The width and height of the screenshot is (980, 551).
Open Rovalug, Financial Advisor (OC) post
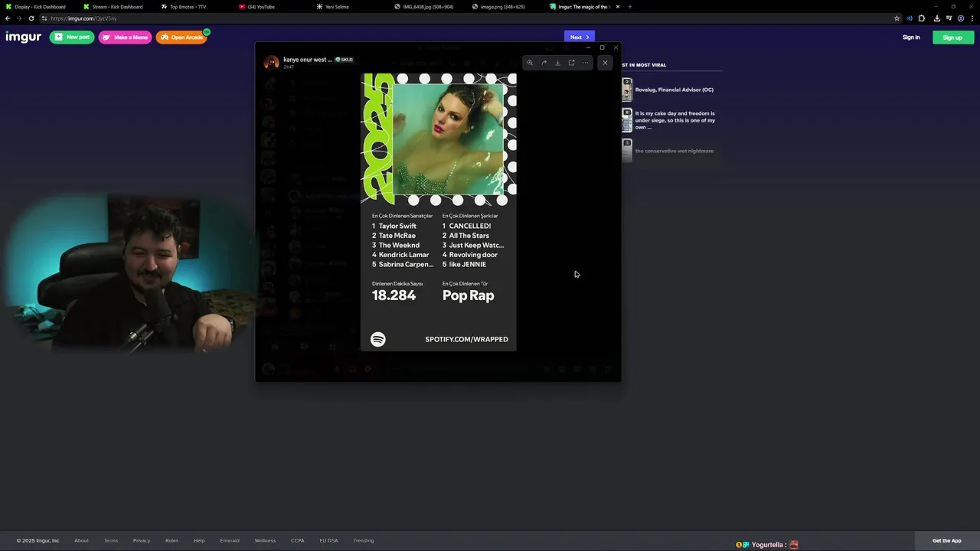pyautogui.click(x=674, y=90)
